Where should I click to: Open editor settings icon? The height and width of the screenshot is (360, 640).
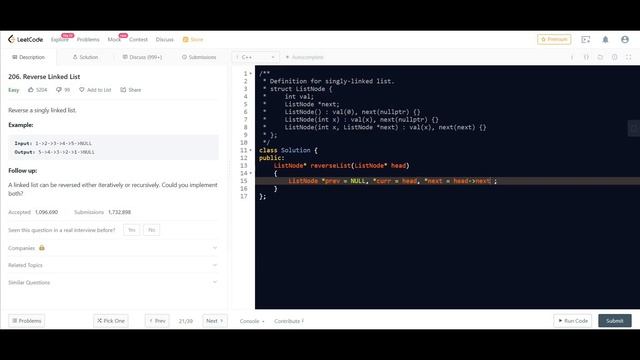614,57
